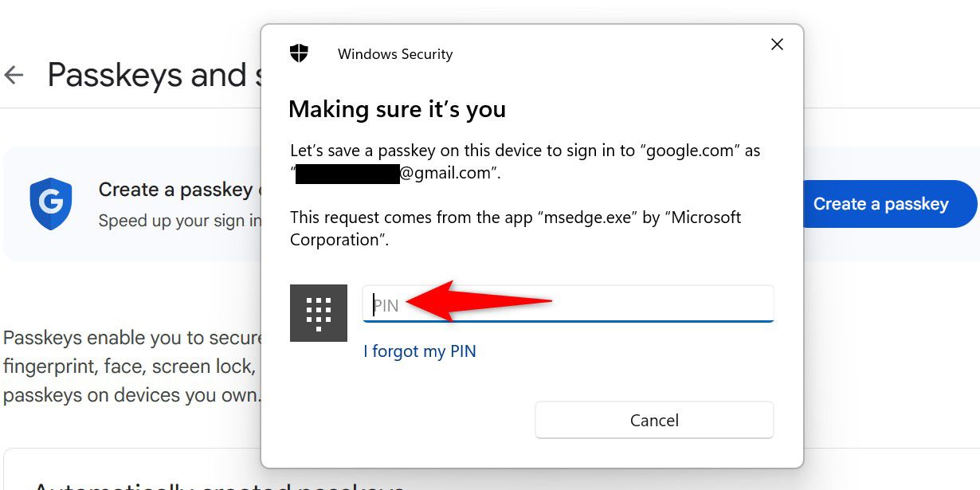Click the Making sure it's you heading
This screenshot has height=490, width=980.
coord(398,109)
